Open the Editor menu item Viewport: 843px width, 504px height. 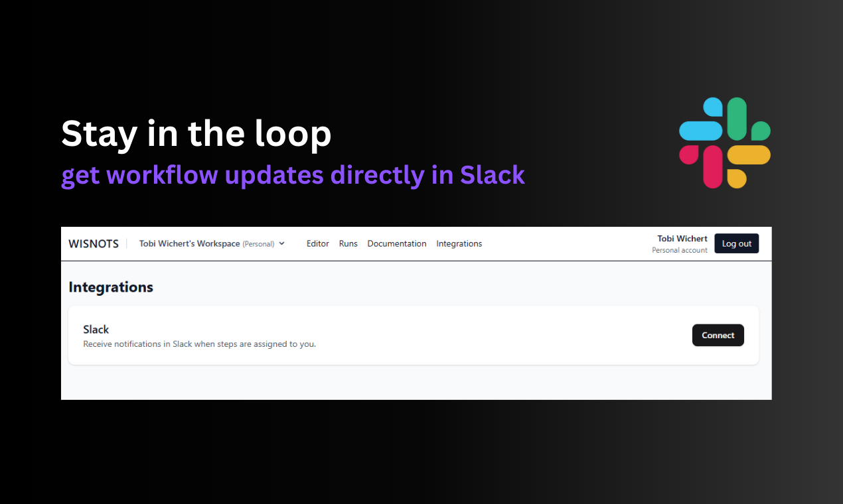318,244
